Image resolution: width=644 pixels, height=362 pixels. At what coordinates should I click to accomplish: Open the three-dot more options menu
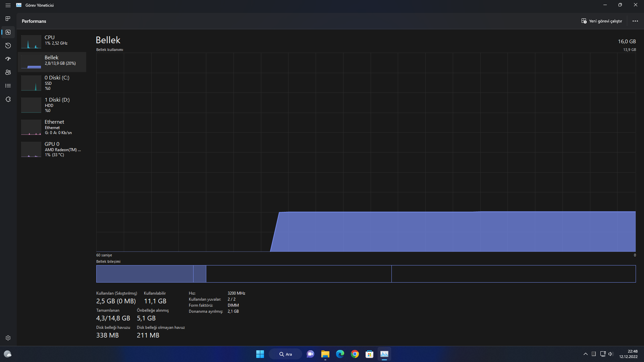point(635,21)
